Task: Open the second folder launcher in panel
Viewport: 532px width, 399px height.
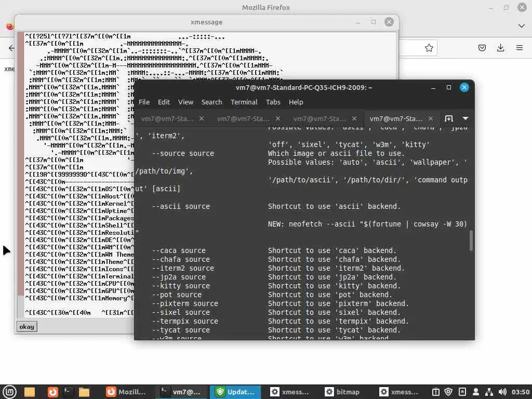Action: point(84,392)
